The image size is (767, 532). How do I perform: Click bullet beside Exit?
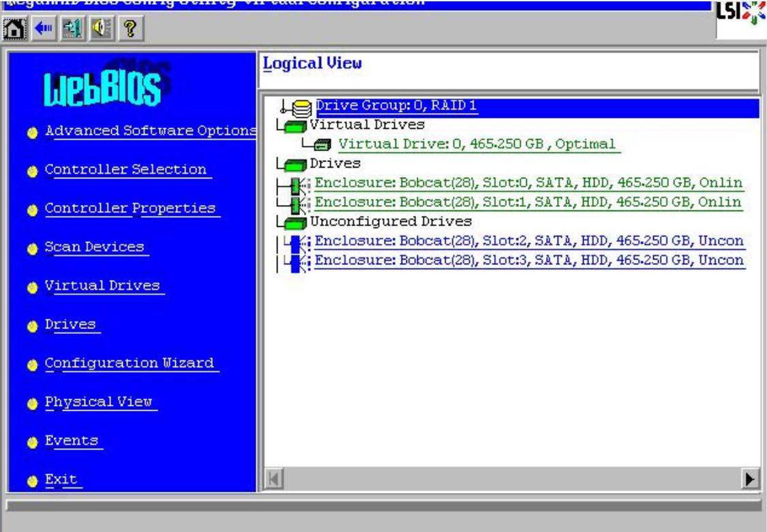point(32,481)
